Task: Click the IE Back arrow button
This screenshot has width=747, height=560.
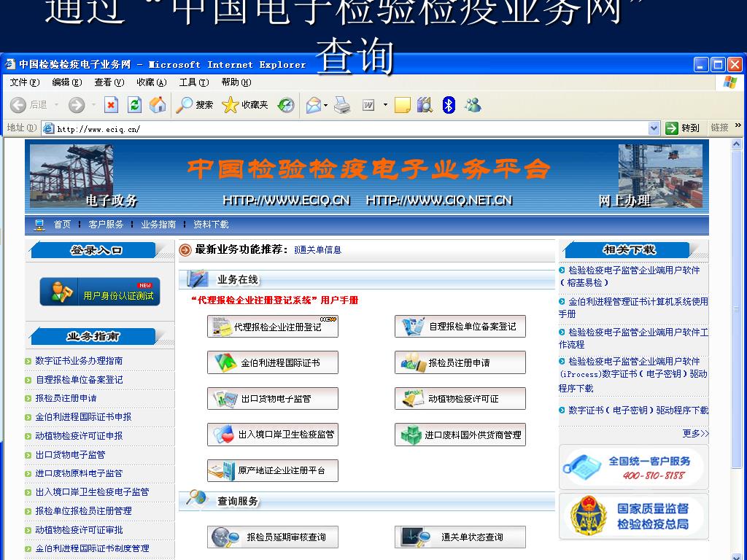Action: click(18, 105)
